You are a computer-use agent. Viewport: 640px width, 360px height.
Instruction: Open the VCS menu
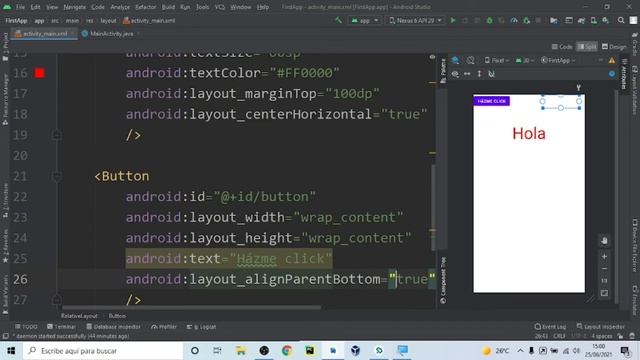pyautogui.click(x=220, y=7)
